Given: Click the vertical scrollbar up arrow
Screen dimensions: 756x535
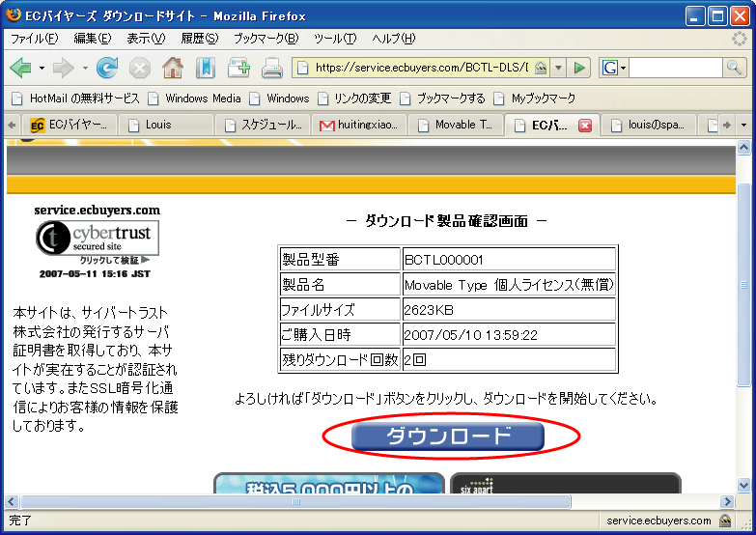Looking at the screenshot, I should pos(743,147).
